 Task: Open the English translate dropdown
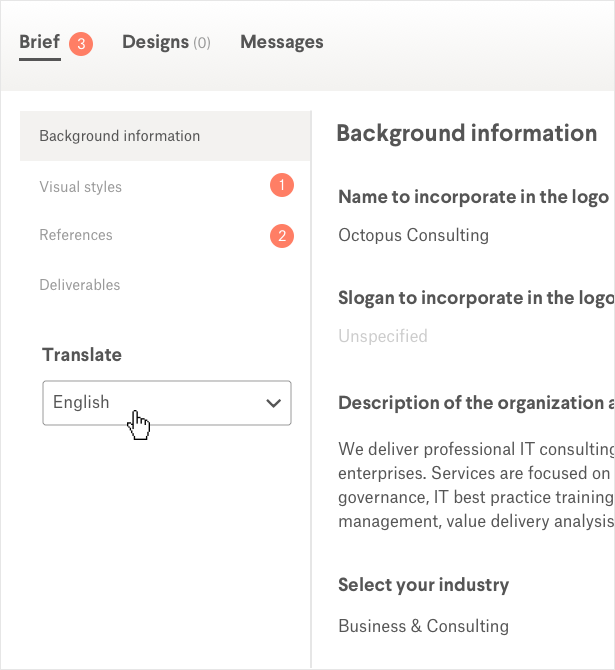[x=150, y=403]
